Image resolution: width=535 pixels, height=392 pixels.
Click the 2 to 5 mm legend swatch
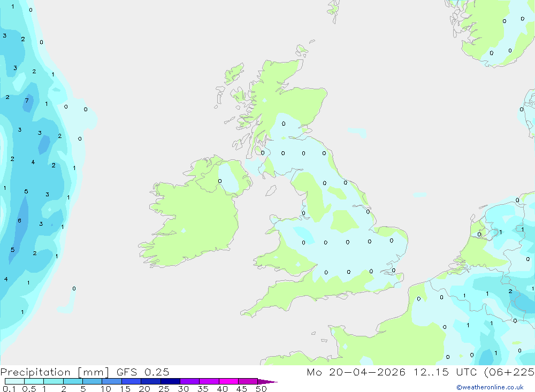73,381
